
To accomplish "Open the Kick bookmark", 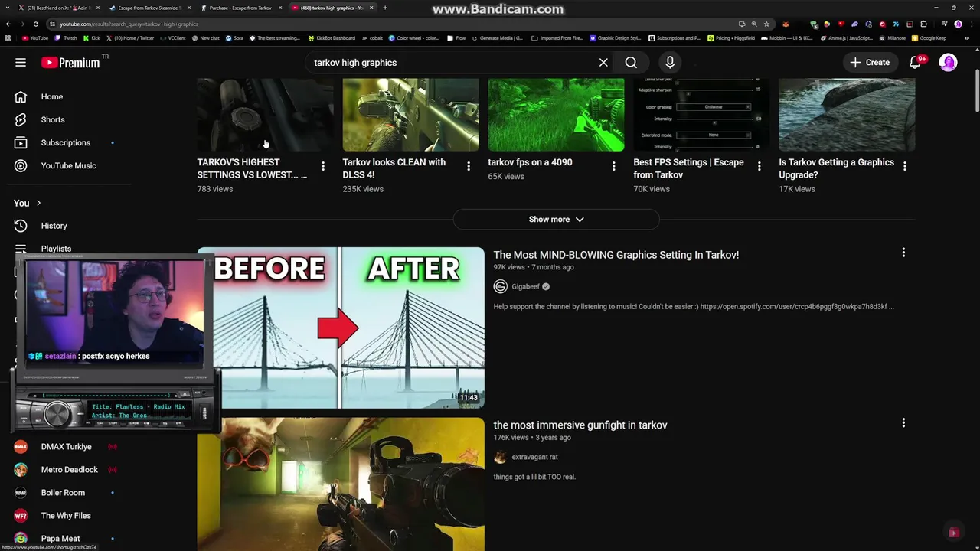I will (92, 37).
